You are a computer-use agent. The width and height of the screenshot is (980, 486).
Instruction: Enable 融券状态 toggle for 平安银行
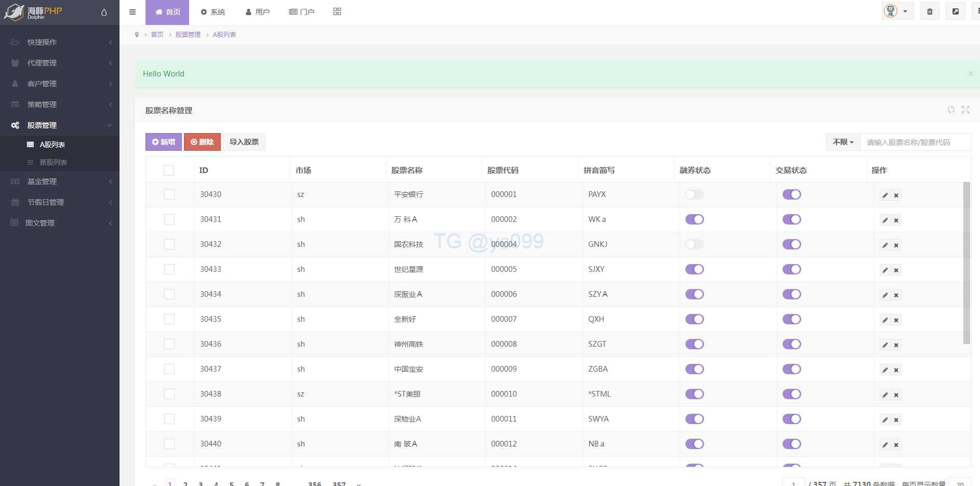pos(694,194)
